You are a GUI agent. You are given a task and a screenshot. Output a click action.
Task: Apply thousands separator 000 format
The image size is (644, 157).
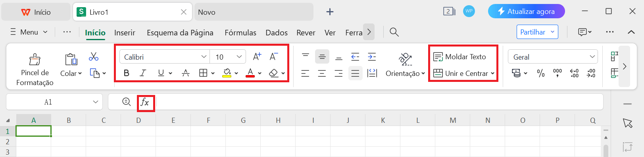tap(557, 73)
